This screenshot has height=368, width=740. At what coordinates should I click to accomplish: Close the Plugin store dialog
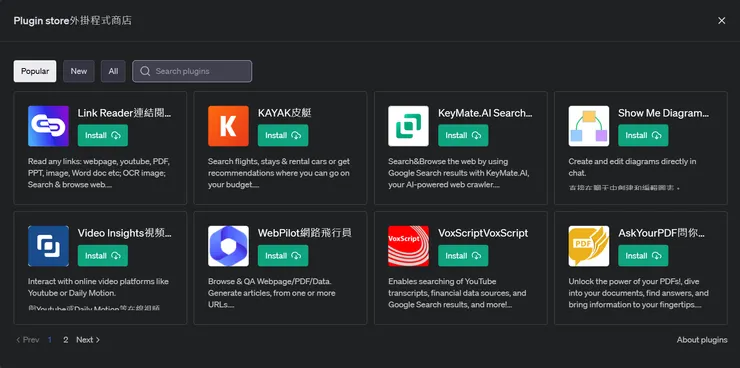pos(722,20)
